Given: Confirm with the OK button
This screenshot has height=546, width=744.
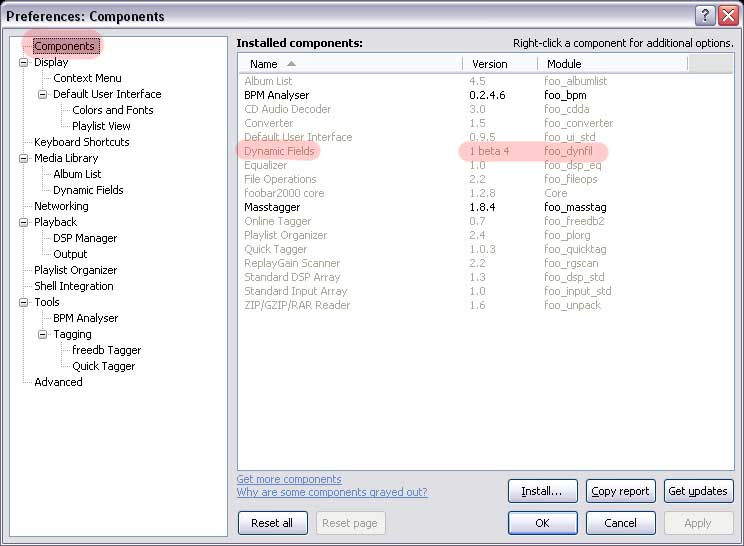Looking at the screenshot, I should 542,523.
